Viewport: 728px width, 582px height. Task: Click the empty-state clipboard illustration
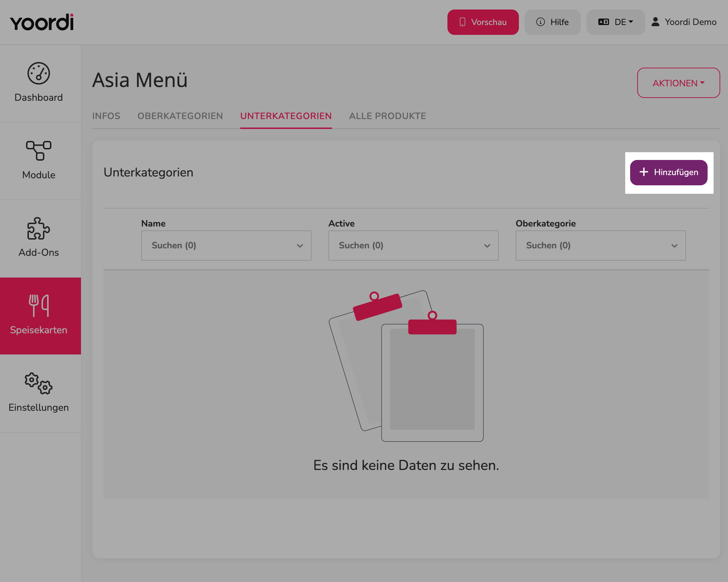406,366
